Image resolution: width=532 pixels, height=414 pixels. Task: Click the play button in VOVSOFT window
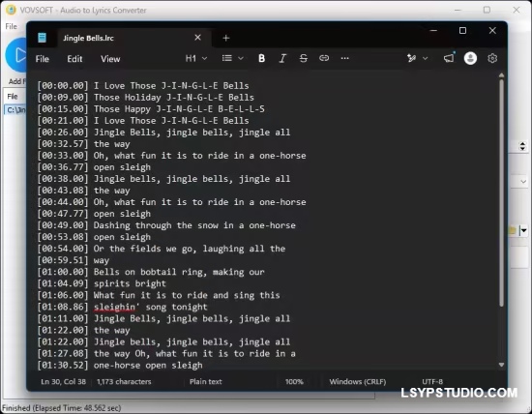click(x=15, y=55)
